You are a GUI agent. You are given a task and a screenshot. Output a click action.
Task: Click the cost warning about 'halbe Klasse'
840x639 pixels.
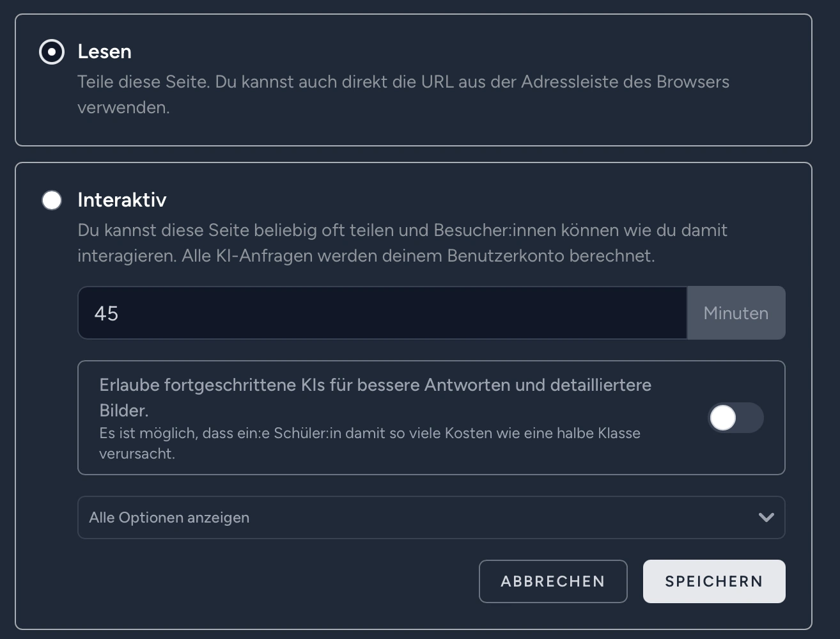369,434
